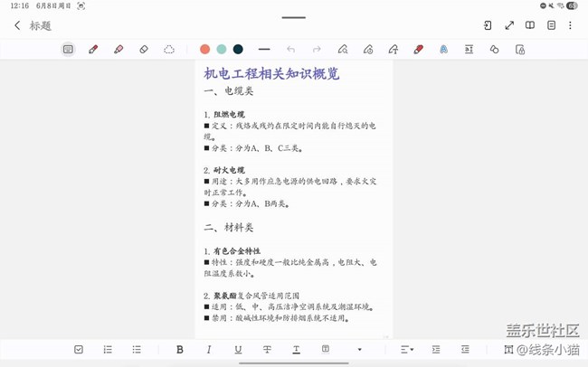The image size is (588, 367).
Task: Activate the lasso selection tool
Action: pos(169,50)
